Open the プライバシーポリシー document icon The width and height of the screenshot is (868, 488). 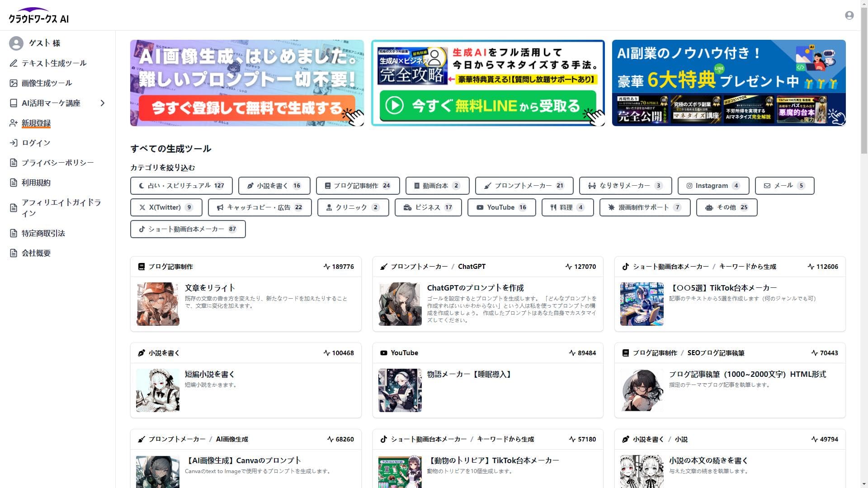pyautogui.click(x=14, y=163)
